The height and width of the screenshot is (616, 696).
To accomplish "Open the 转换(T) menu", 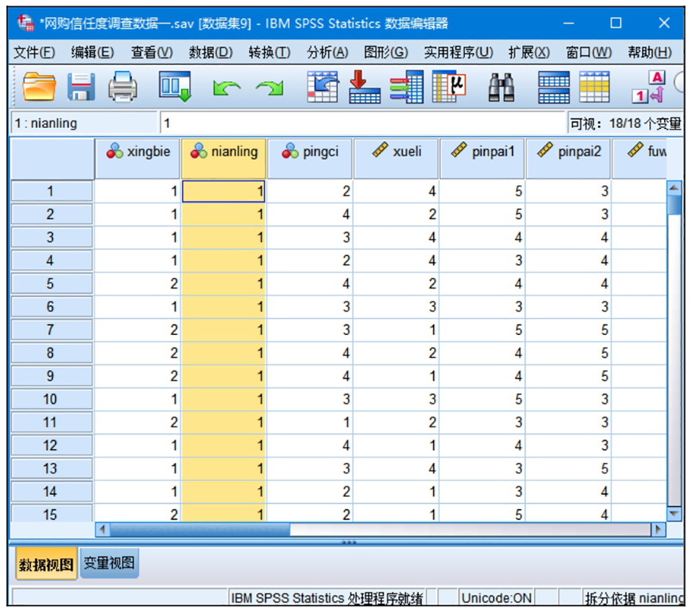I will (x=269, y=53).
